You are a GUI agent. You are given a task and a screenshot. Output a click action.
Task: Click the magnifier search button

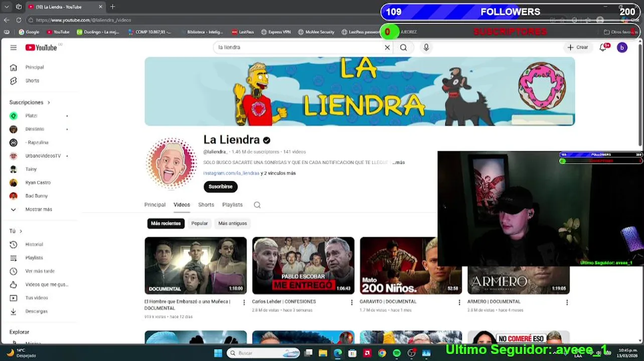(x=403, y=48)
